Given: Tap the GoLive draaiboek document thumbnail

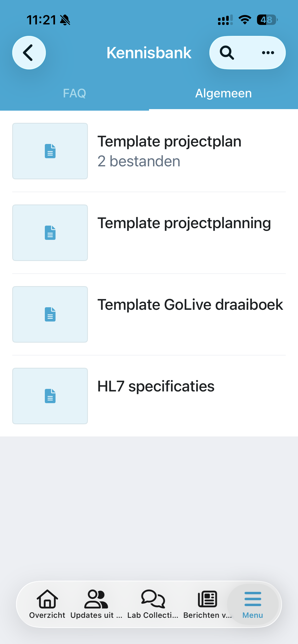Looking at the screenshot, I should [x=50, y=314].
